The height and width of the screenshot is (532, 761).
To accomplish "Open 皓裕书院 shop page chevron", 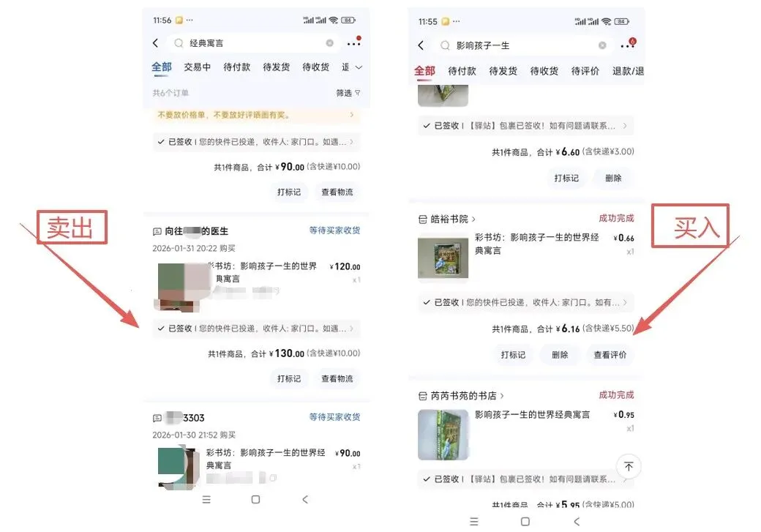I will [x=473, y=220].
